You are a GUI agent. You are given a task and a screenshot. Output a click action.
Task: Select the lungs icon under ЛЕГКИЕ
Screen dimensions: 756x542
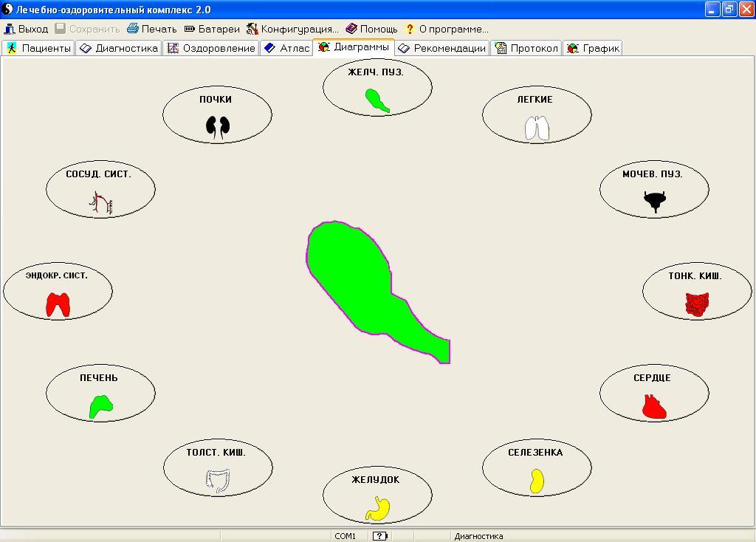[537, 128]
